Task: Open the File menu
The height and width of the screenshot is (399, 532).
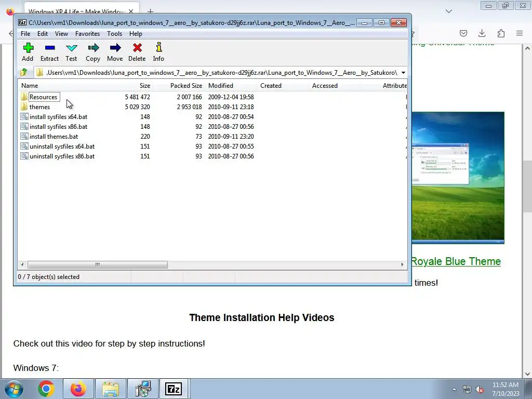Action: tap(25, 34)
